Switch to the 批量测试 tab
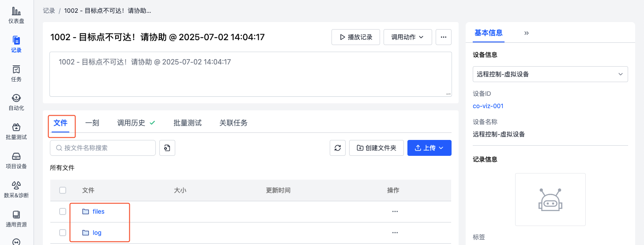This screenshot has width=644, height=245. [188, 123]
